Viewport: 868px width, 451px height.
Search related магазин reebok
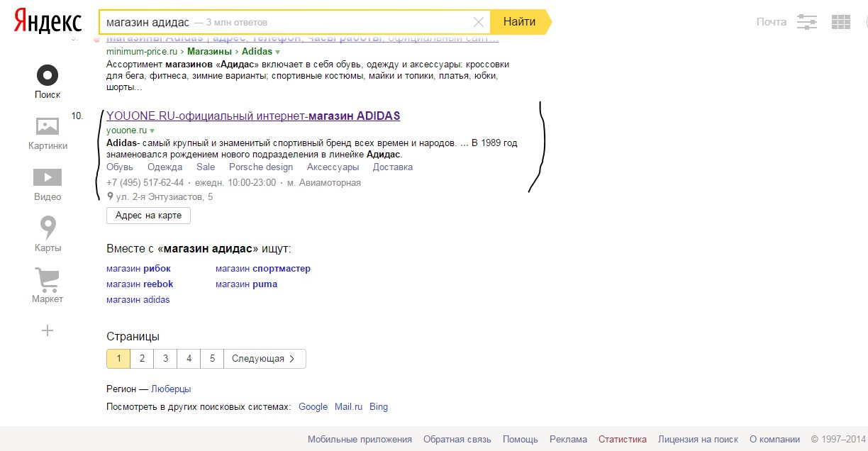click(140, 284)
